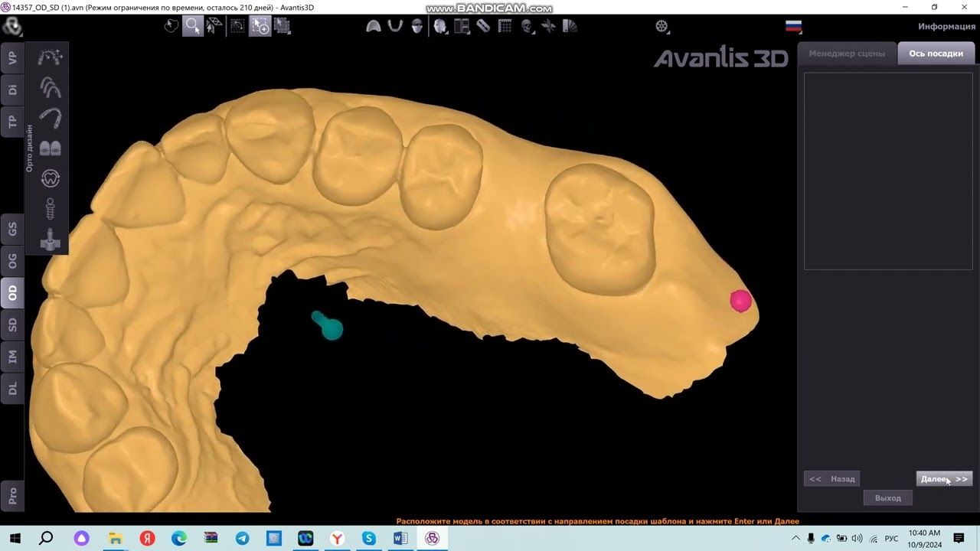Click the implant screw icon in sidebar
Image resolution: width=980 pixels, height=551 pixels.
(x=51, y=209)
